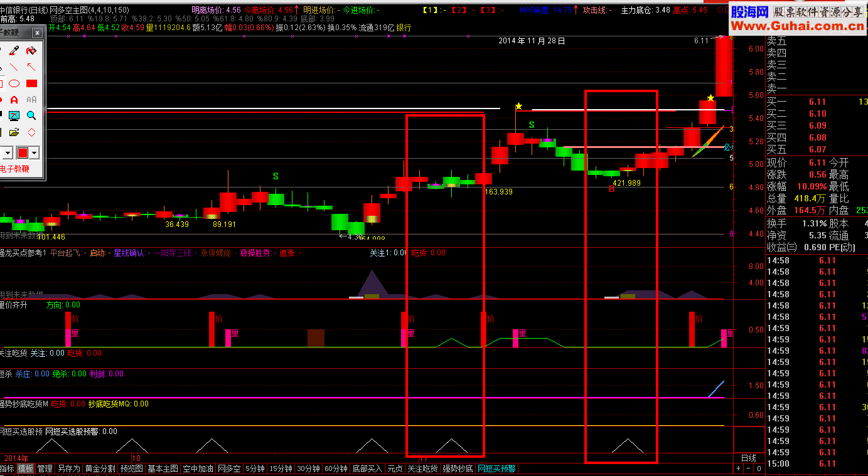Screen dimensions: 868x476
Task: Click the monitor screen-draw icon
Action: click(x=14, y=116)
